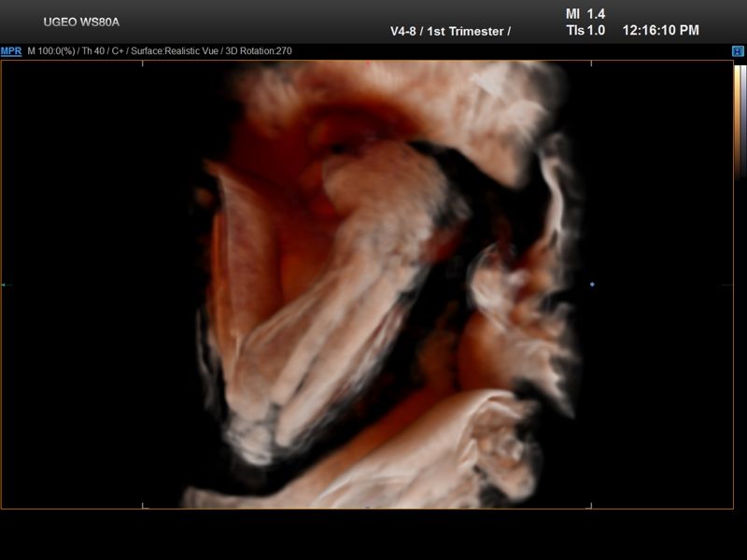This screenshot has height=560, width=747.
Task: Click the orange sepia color map bar
Action: [x=736, y=121]
